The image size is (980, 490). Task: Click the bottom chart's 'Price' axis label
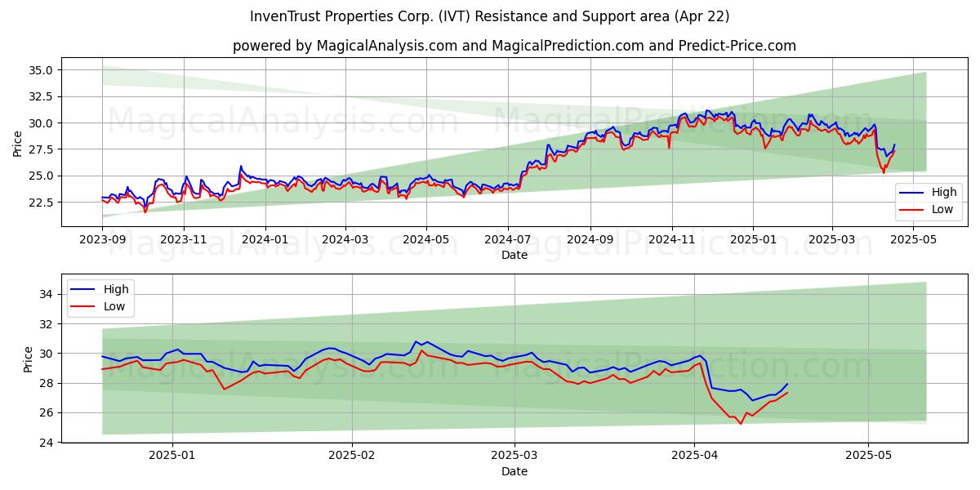pos(29,359)
